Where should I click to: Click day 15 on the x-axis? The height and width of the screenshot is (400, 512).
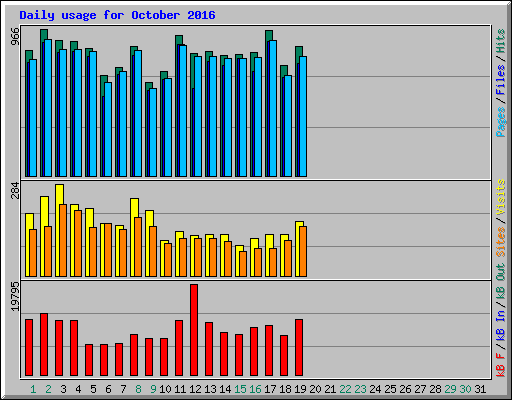(x=240, y=389)
